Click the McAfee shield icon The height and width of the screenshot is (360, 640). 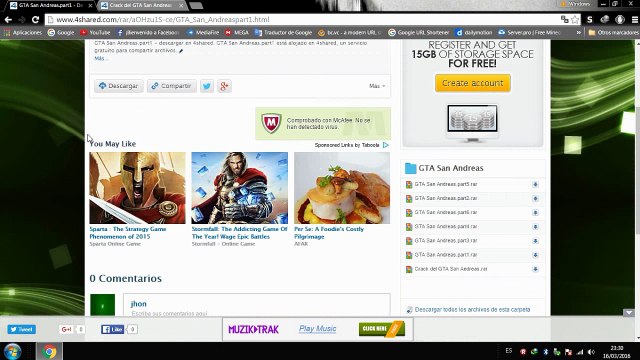point(271,123)
